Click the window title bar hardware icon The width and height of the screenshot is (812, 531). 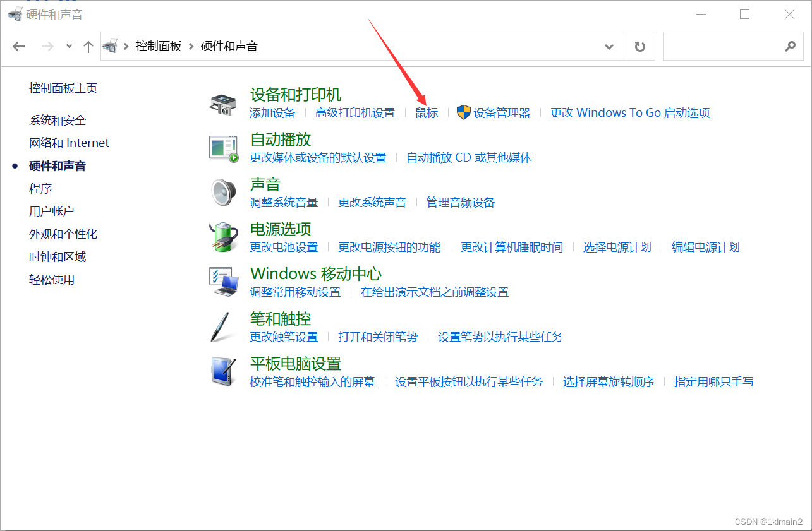point(15,14)
